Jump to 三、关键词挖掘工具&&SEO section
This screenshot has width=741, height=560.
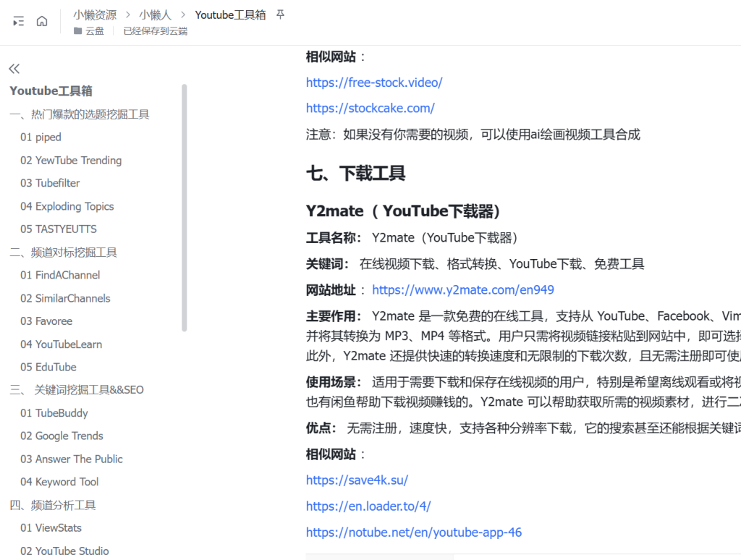(77, 390)
